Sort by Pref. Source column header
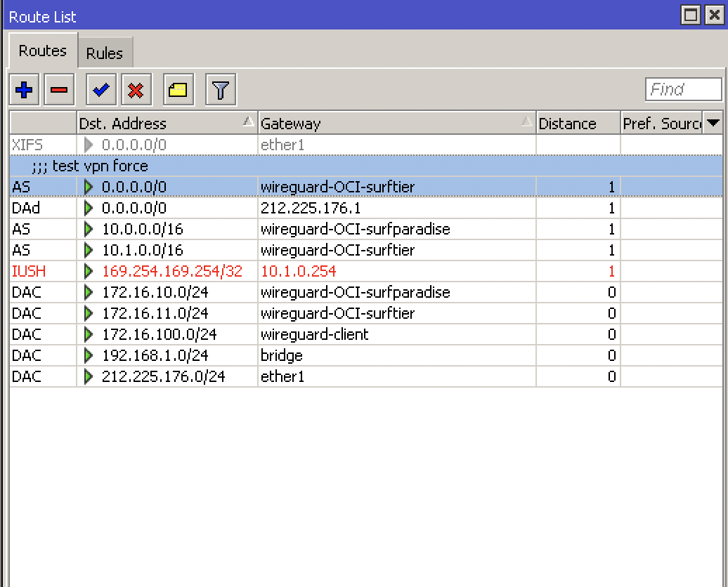 [662, 123]
